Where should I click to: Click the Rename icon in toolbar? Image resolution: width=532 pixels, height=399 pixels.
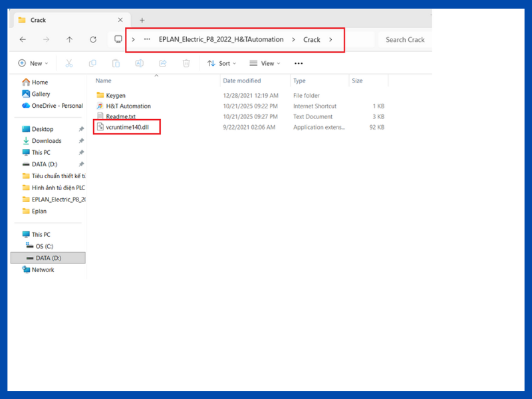pyautogui.click(x=139, y=63)
